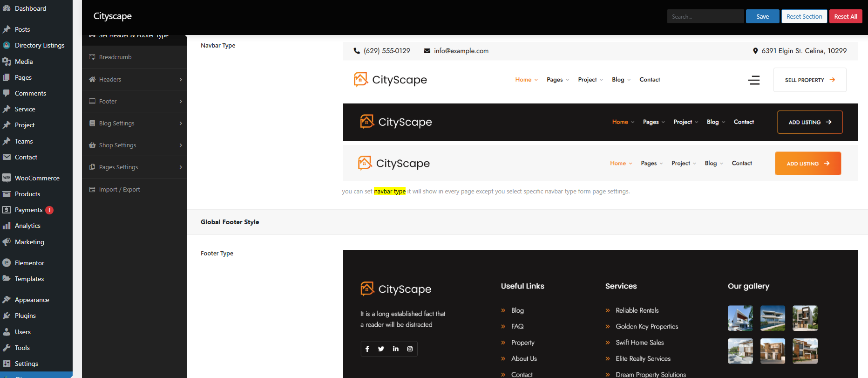Click the (629) 555-0129 phone number
The image size is (868, 378).
(x=387, y=51)
